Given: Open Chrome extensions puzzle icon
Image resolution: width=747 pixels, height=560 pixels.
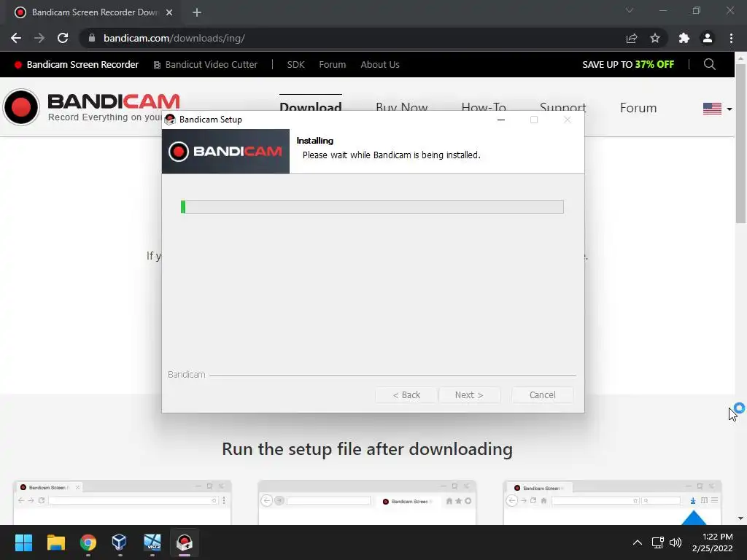Looking at the screenshot, I should (684, 38).
